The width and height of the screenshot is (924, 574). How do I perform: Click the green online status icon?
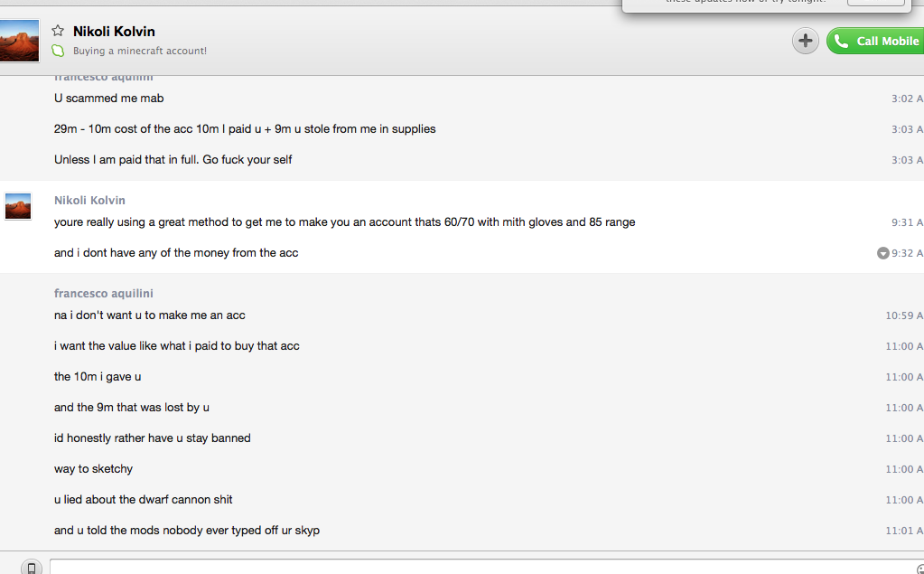click(x=58, y=51)
